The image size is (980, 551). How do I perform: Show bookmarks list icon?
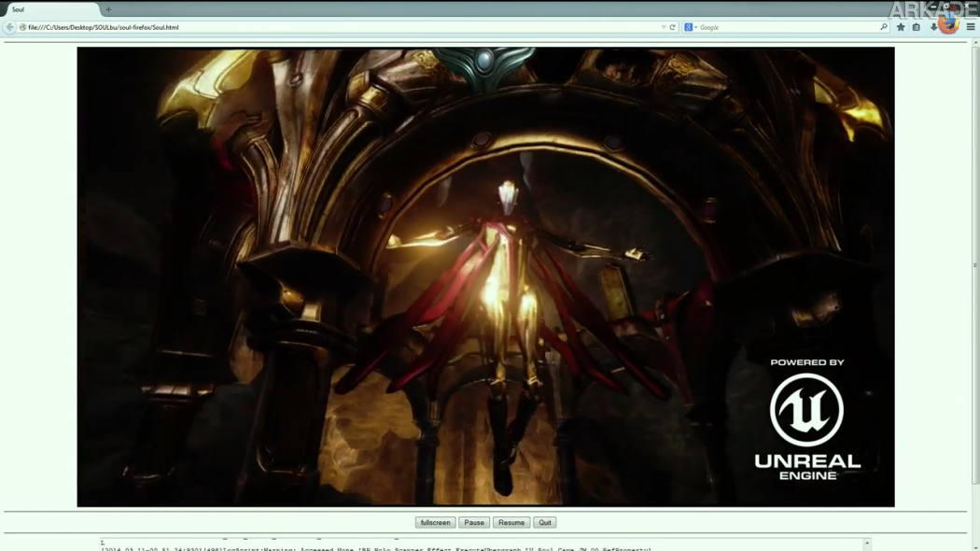point(917,27)
